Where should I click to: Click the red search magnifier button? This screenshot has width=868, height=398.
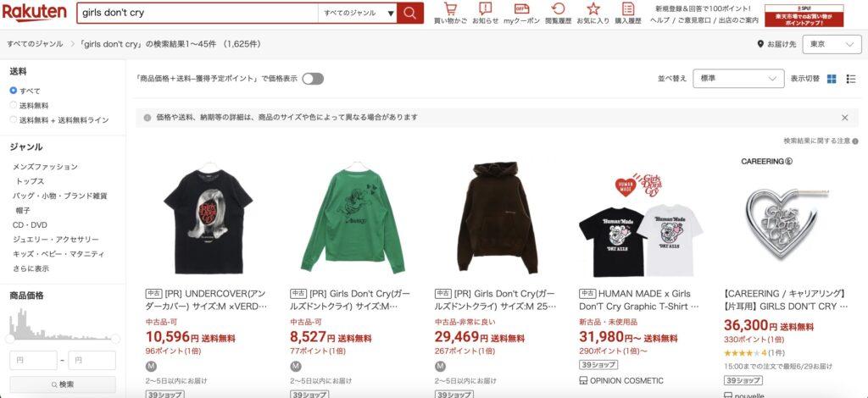coord(409,13)
